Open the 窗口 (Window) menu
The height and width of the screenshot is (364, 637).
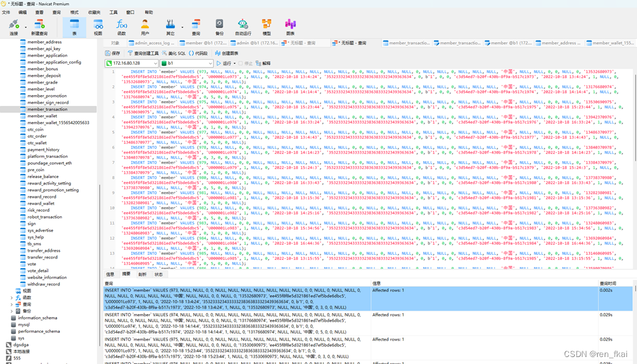pyautogui.click(x=130, y=12)
